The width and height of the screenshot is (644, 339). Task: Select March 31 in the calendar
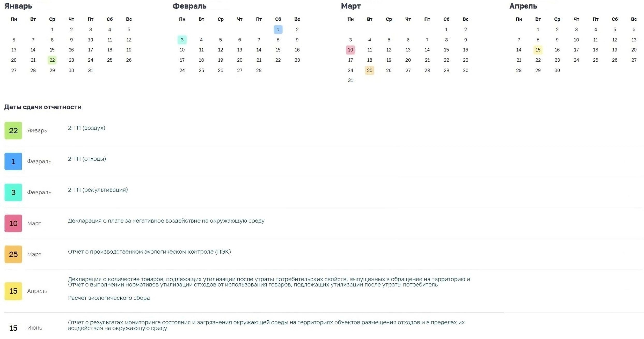pyautogui.click(x=350, y=80)
